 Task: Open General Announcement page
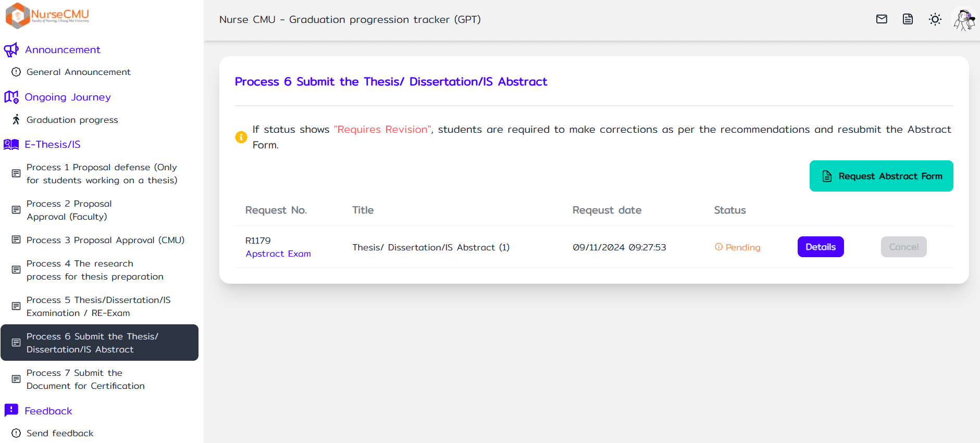coord(78,72)
